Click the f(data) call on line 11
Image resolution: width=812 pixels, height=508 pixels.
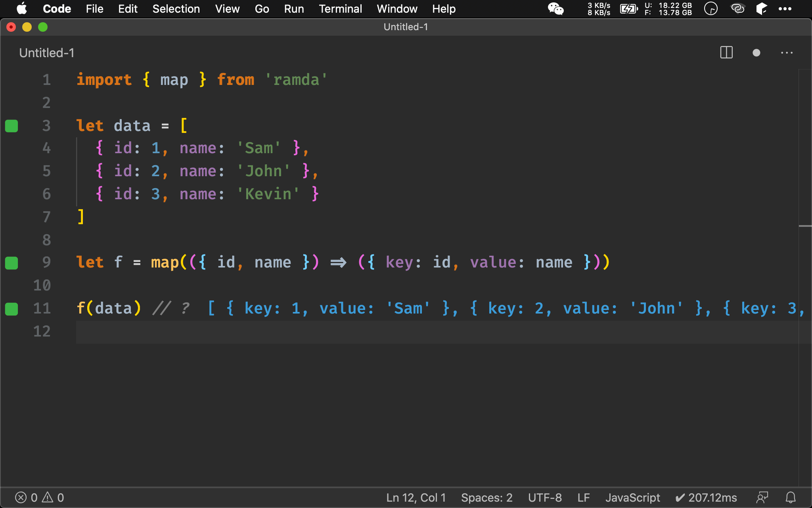coord(109,308)
